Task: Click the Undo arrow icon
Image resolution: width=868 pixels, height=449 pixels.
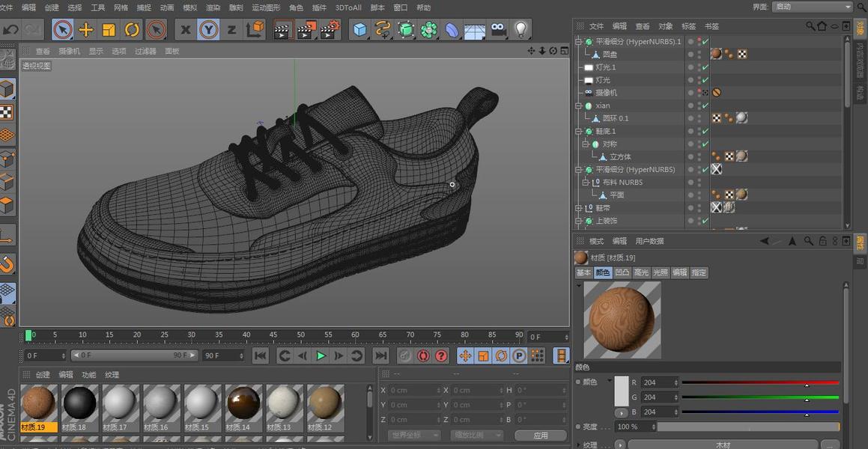Action: 10,30
